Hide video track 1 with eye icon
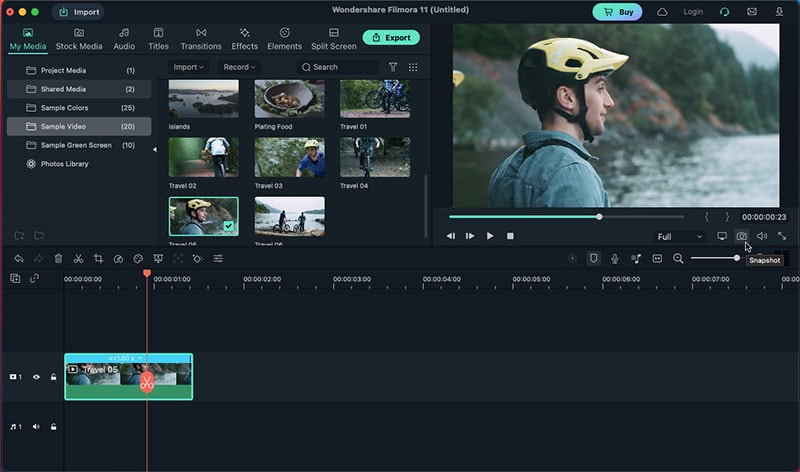The width and height of the screenshot is (800, 472). pos(36,377)
